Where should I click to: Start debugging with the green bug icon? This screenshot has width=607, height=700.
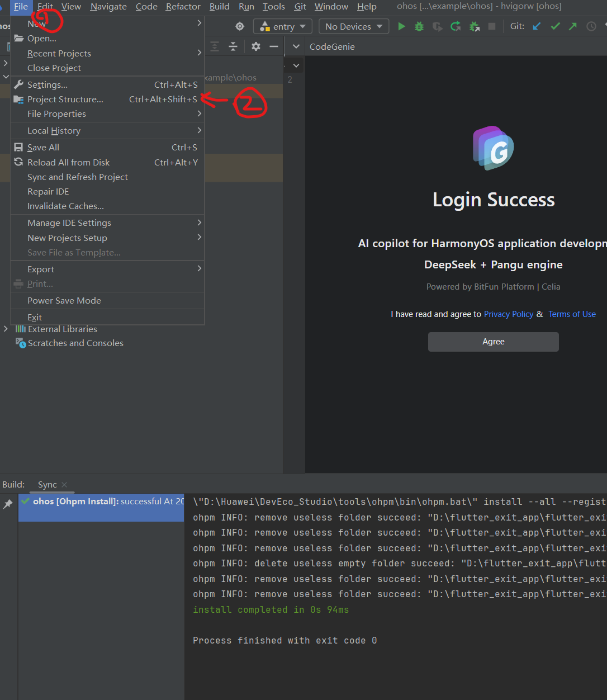click(x=419, y=26)
